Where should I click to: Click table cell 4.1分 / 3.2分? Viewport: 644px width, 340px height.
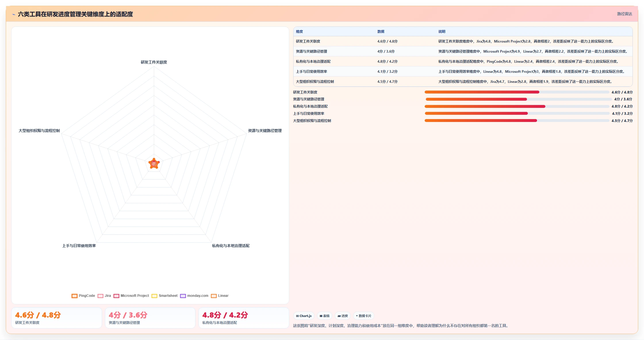pos(387,72)
